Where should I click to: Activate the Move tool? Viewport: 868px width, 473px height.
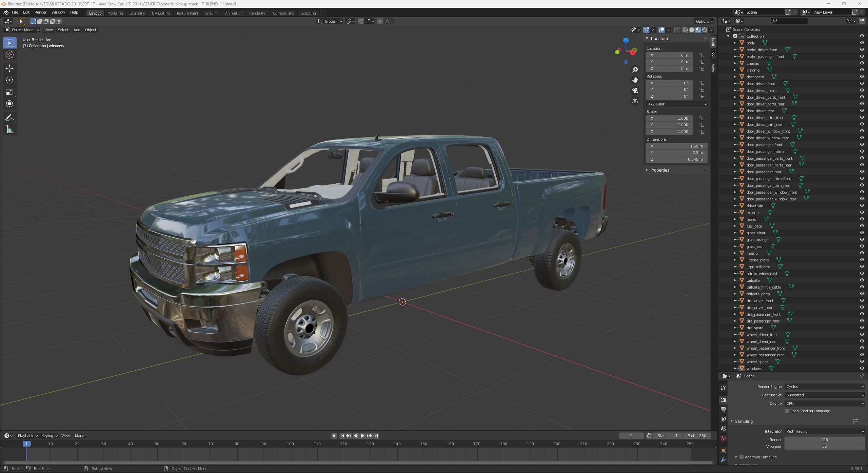tap(9, 68)
